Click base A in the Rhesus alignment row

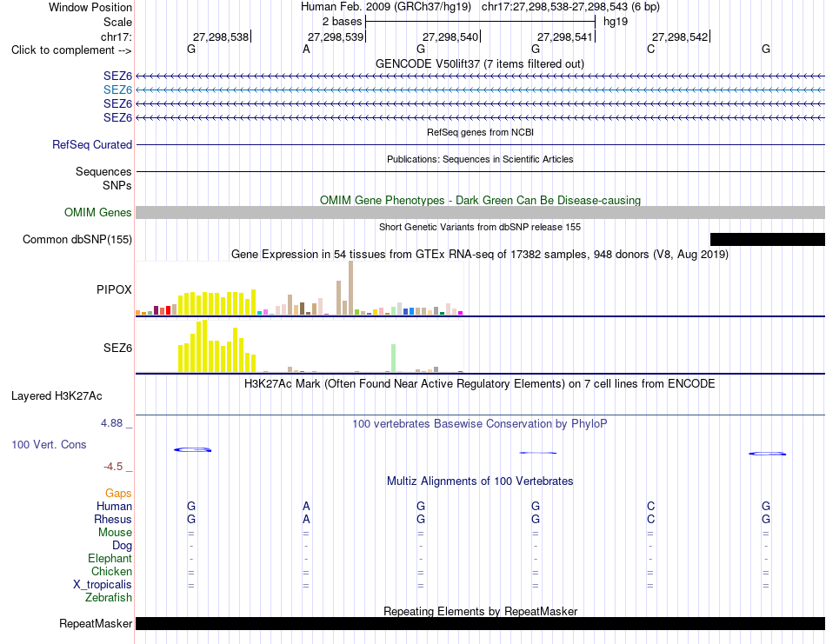pyautogui.click(x=306, y=519)
